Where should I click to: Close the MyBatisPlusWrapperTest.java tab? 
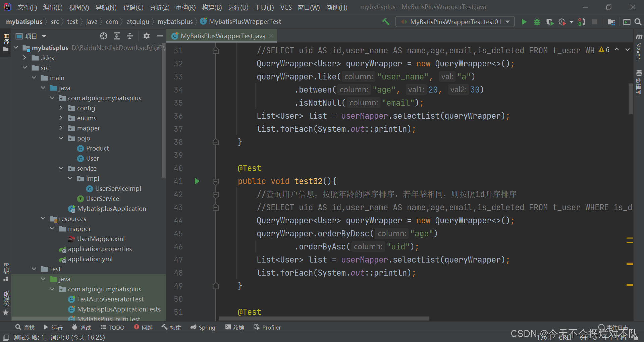271,36
